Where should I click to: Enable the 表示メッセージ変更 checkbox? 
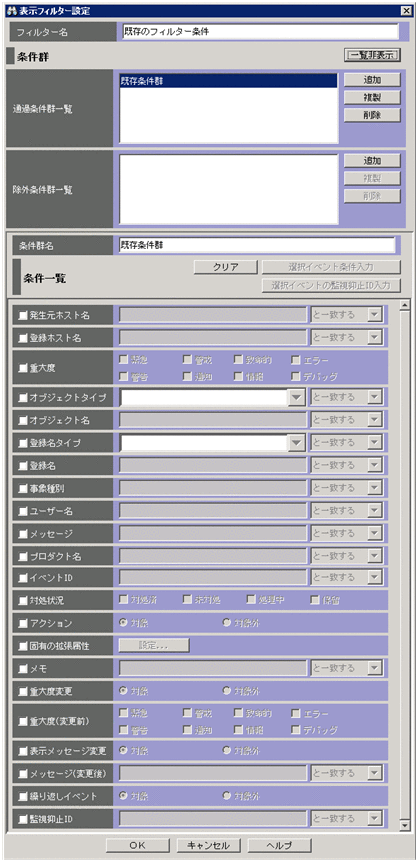coord(23,751)
